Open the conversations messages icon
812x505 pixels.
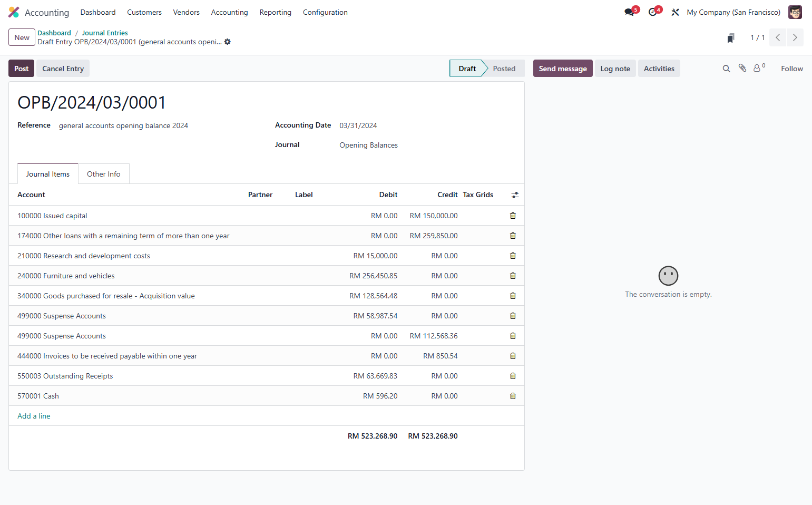click(x=630, y=12)
